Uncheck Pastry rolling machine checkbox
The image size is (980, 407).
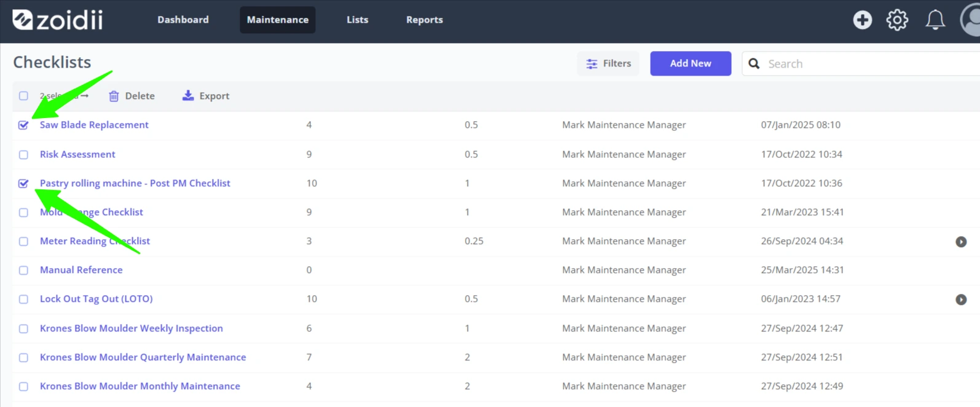23,183
